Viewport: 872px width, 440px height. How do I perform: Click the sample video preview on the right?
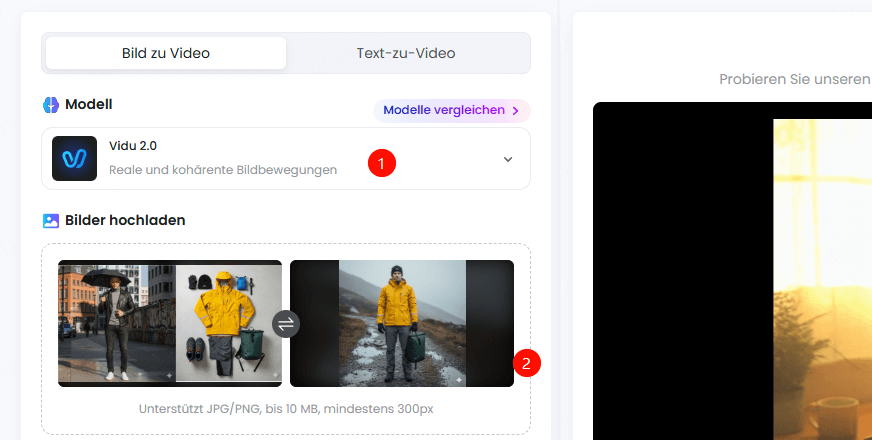click(x=732, y=271)
